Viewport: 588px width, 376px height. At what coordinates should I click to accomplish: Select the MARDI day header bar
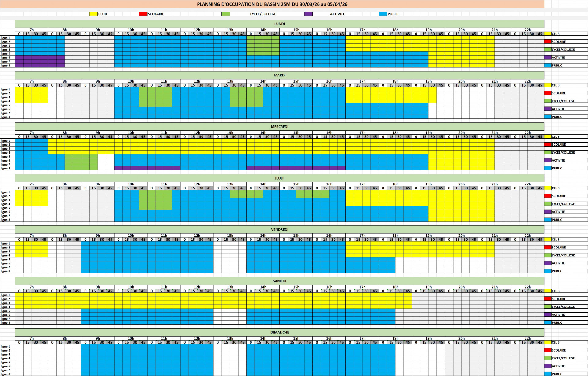(x=279, y=75)
